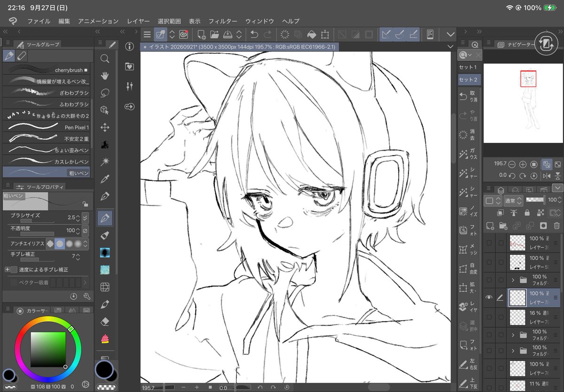This screenshot has width=564, height=392.
Task: Delete layer with trash can icon
Action: click(x=556, y=226)
